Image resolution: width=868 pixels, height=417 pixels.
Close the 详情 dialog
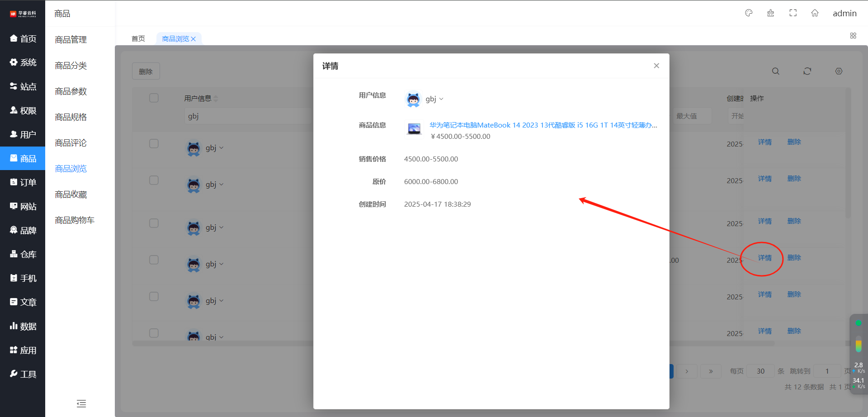(656, 66)
